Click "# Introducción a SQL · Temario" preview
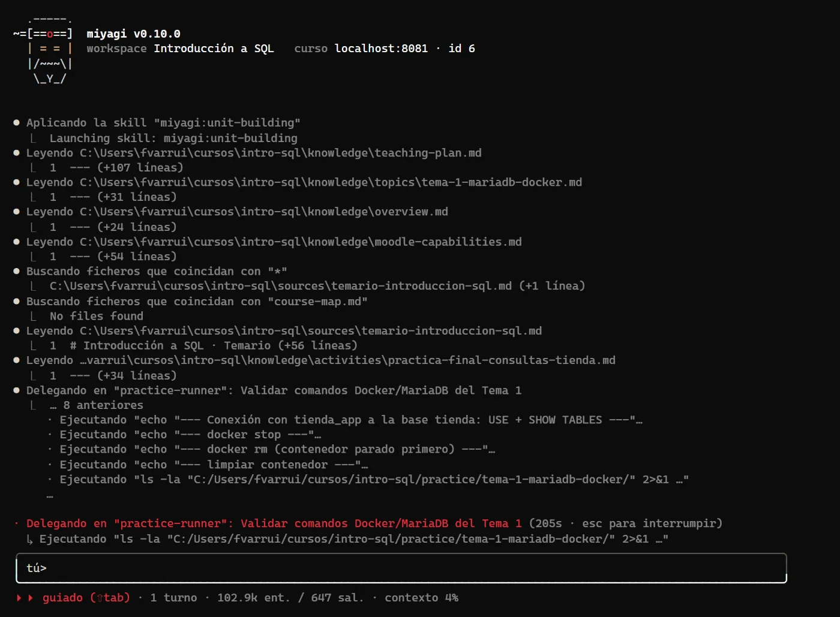Screen dimensions: 840x617 coord(170,346)
